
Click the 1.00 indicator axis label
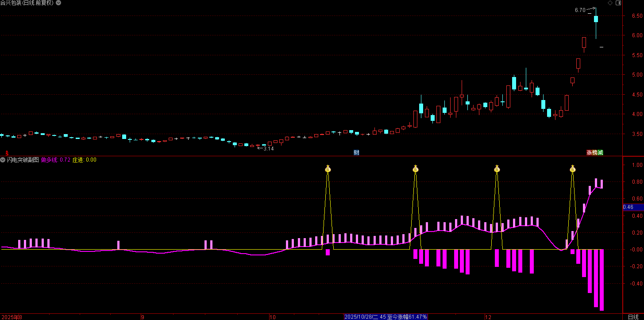tap(636, 165)
